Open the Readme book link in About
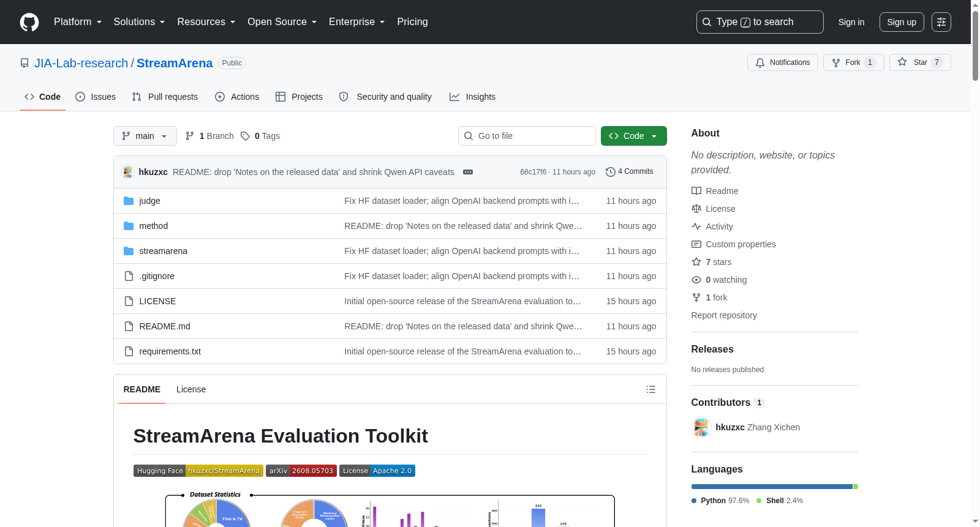 pos(715,191)
